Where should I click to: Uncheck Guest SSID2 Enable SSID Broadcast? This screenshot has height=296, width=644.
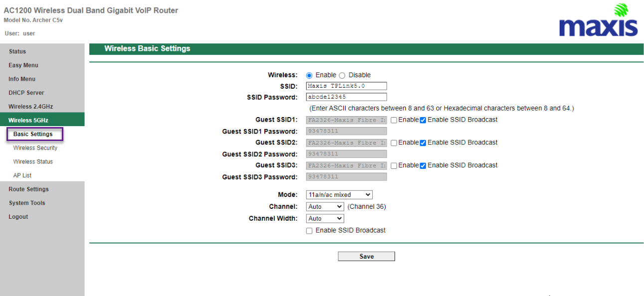(x=423, y=143)
